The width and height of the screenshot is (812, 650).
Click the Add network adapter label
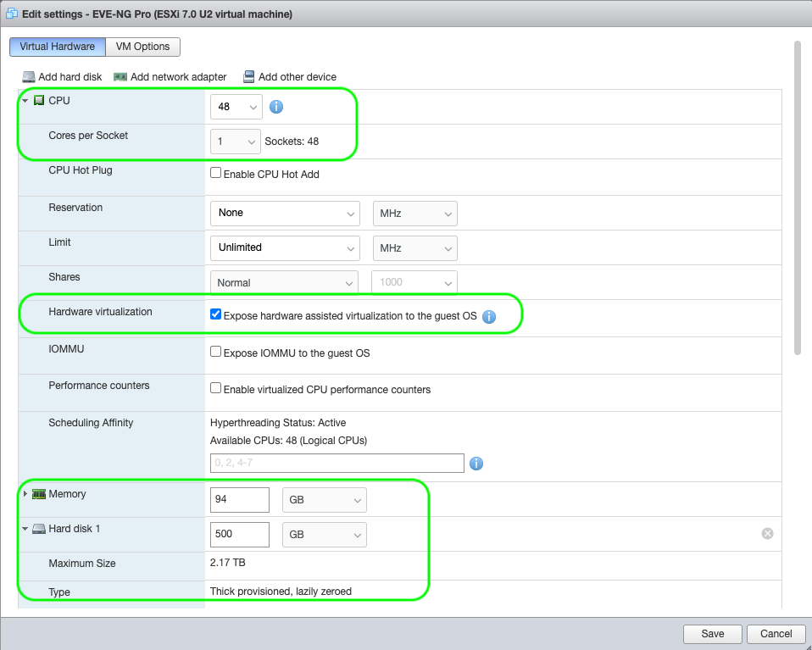178,77
